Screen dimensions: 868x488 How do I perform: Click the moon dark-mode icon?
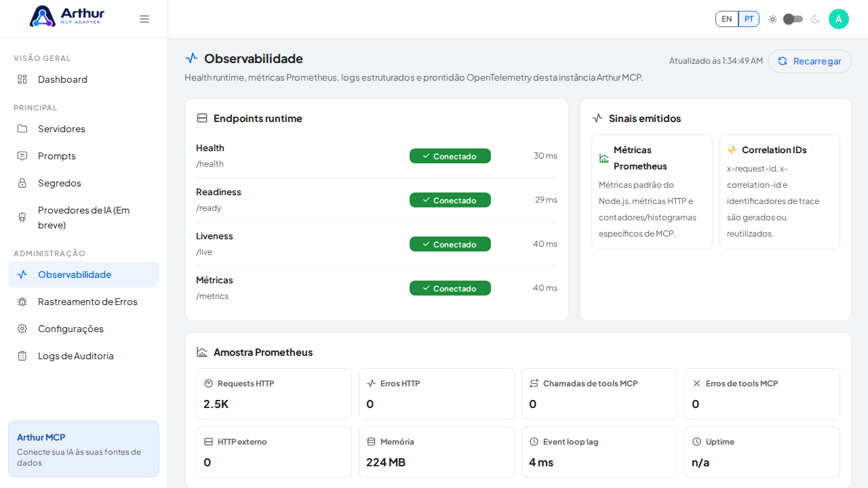click(x=815, y=19)
